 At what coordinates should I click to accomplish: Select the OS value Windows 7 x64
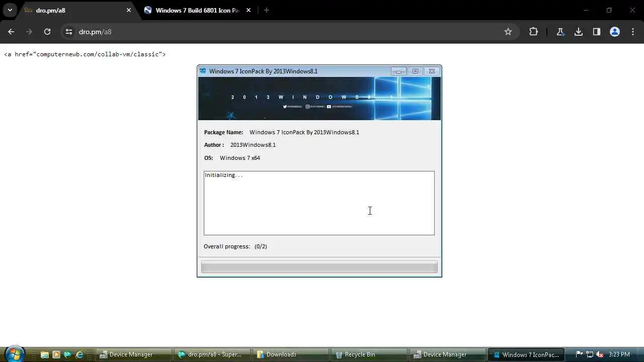coord(240,158)
